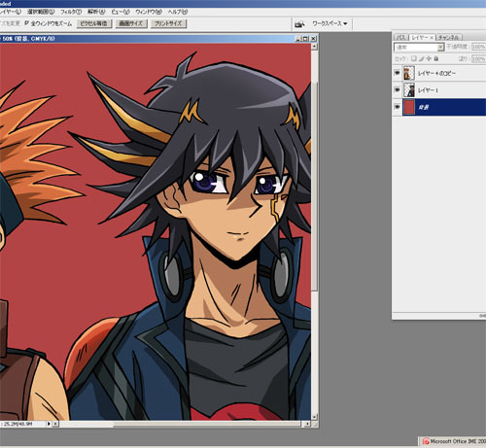The width and height of the screenshot is (486, 448).
Task: Click the 画面サイズ button
Action: point(131,23)
